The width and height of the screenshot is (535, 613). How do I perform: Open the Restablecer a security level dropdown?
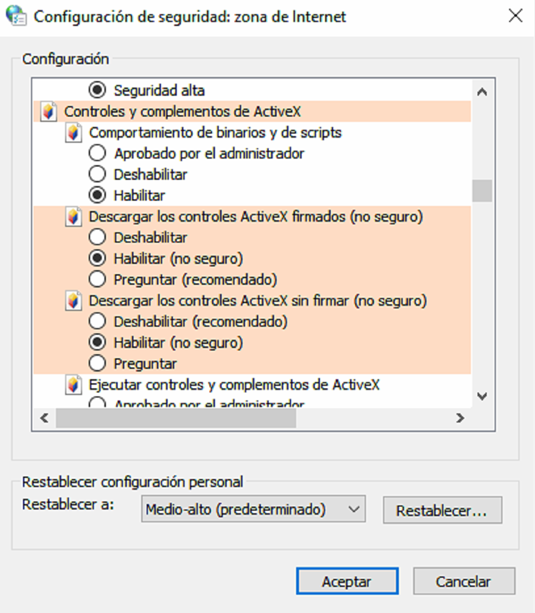point(253,509)
